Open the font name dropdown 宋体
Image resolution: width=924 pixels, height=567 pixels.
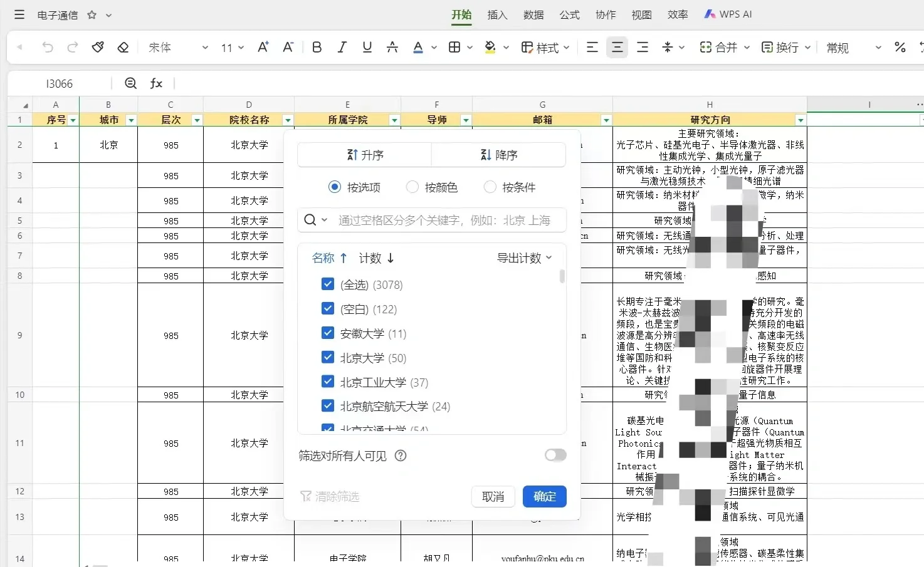point(178,48)
